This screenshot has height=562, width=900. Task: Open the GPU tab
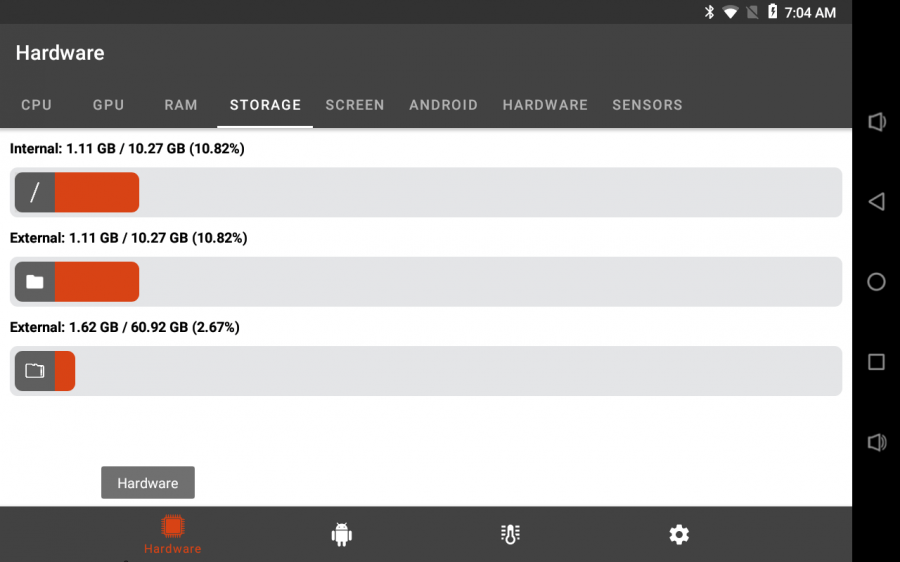pos(108,105)
